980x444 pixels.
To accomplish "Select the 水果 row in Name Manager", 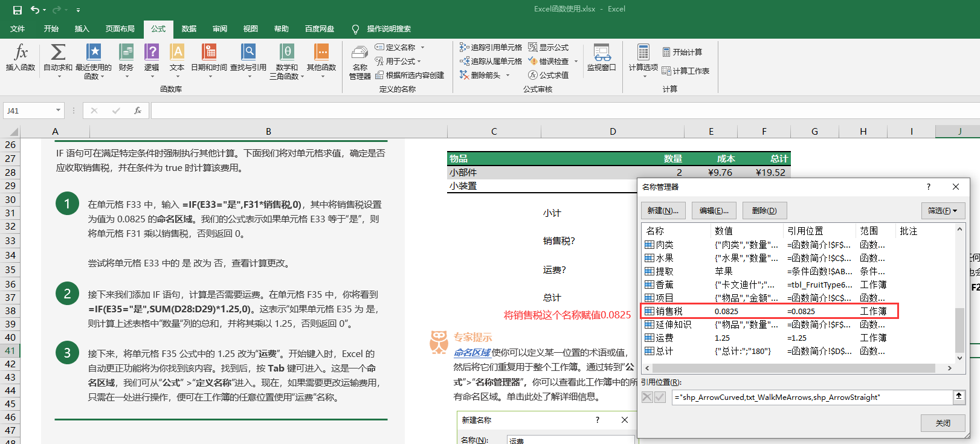I will 769,258.
